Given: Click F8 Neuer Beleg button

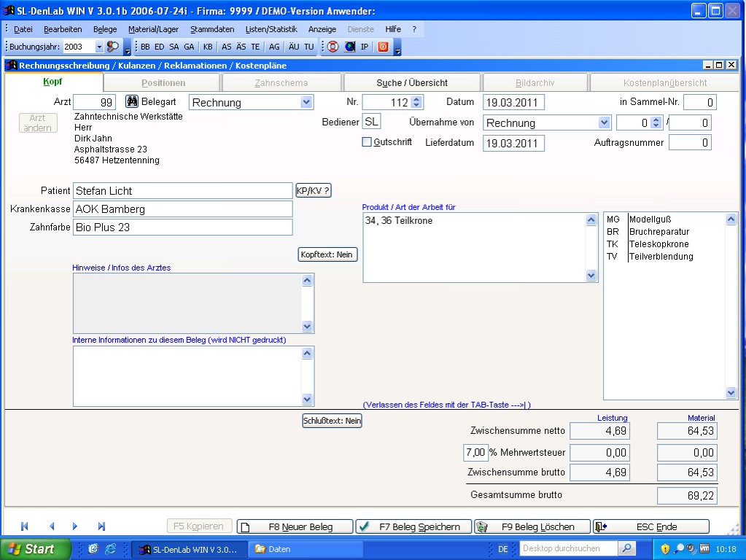Looking at the screenshot, I should [295, 526].
